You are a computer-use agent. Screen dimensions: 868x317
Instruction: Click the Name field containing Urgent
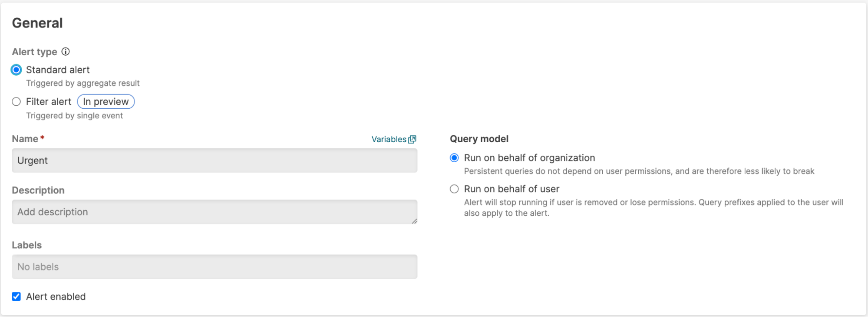point(215,160)
